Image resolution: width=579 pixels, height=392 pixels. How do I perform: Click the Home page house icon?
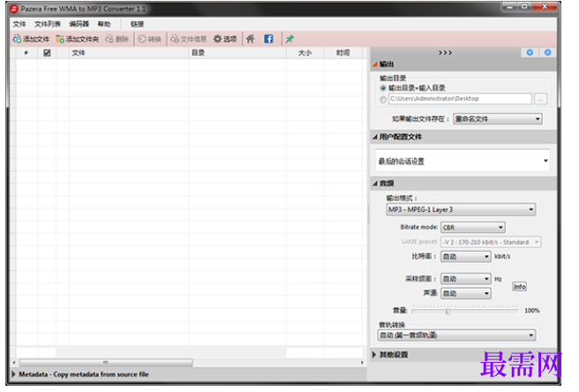(251, 39)
